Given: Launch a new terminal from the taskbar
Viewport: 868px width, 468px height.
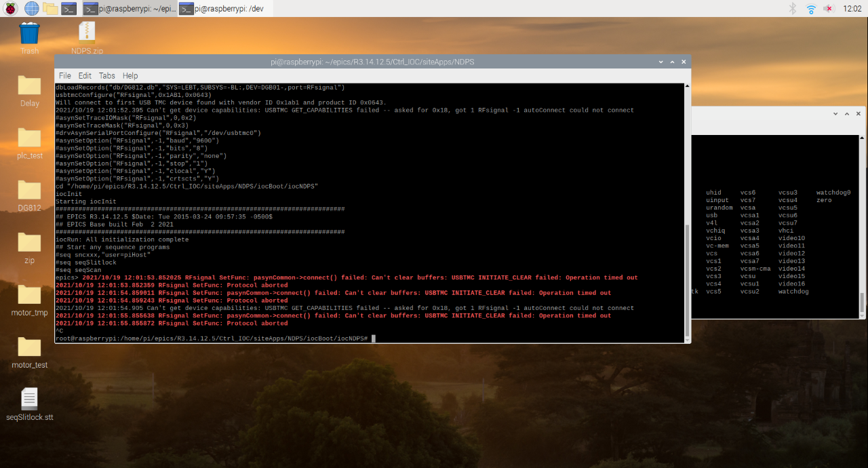Looking at the screenshot, I should [x=68, y=9].
